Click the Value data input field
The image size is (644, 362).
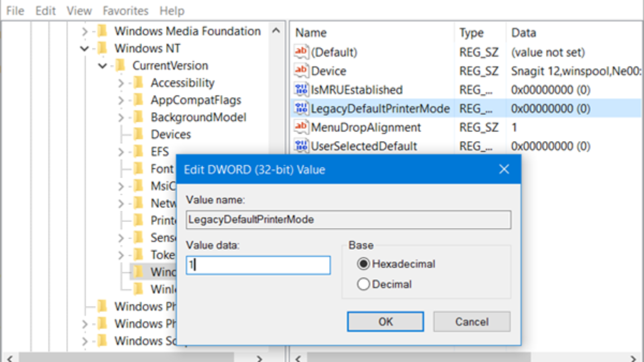(258, 265)
